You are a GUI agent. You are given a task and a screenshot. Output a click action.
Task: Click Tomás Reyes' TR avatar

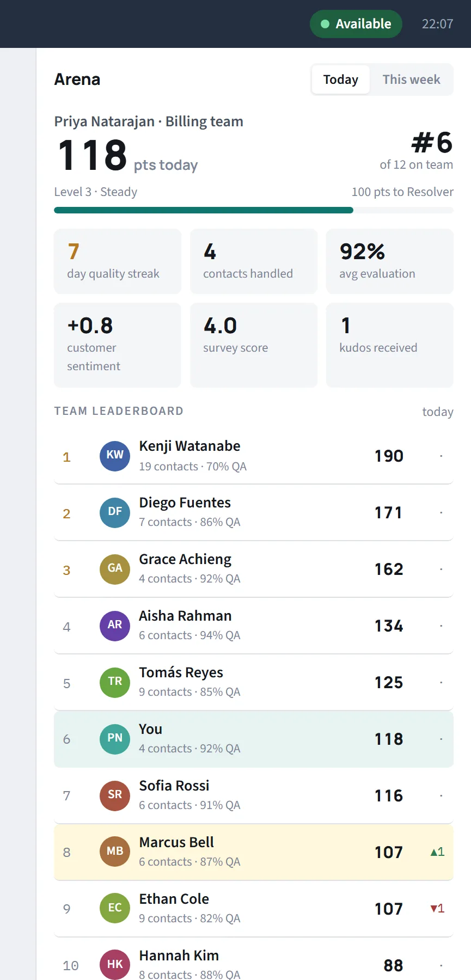[115, 683]
